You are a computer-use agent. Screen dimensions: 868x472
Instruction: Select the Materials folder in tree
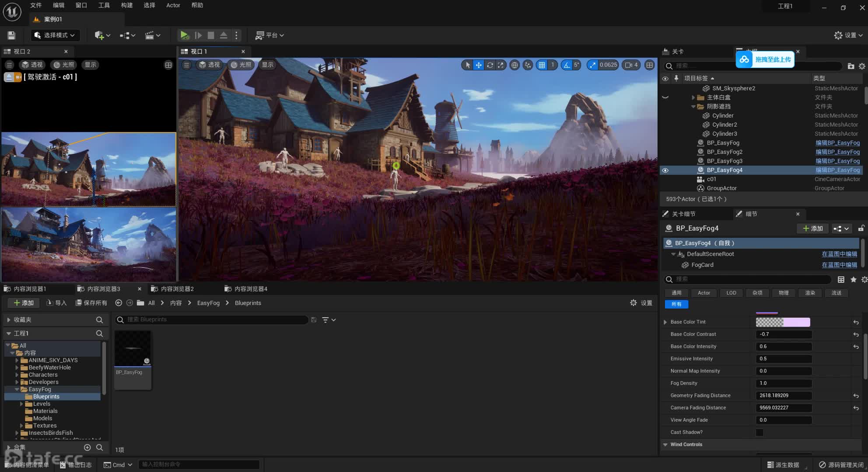(45, 411)
